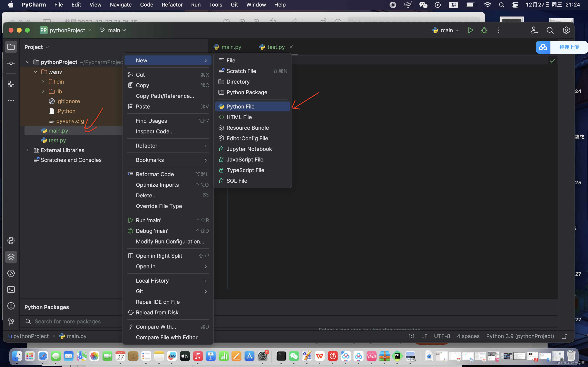Open the Python Console sidebar icon
588x367 pixels.
point(11,241)
